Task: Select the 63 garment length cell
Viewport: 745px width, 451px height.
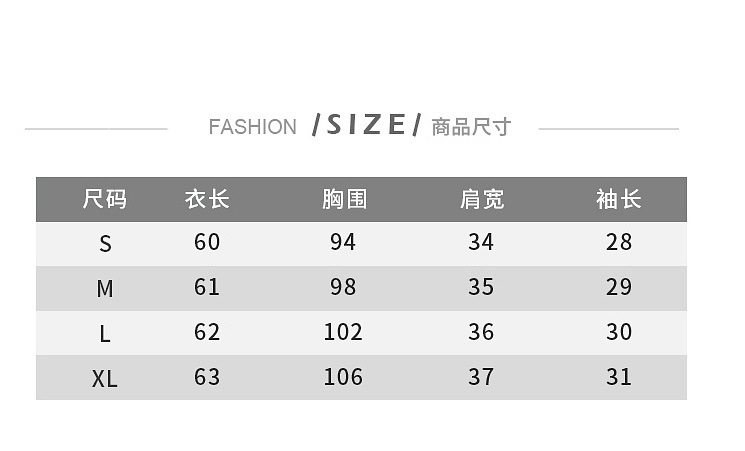Action: 207,377
